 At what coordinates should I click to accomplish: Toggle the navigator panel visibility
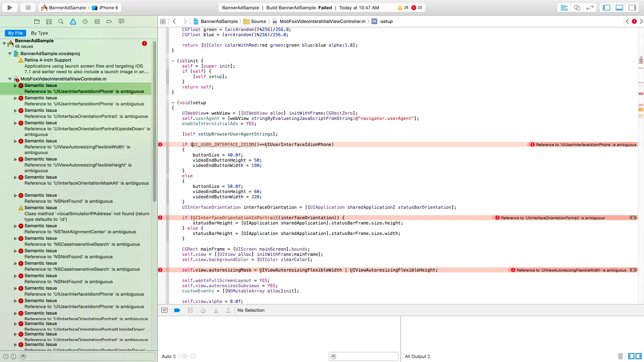click(607, 8)
